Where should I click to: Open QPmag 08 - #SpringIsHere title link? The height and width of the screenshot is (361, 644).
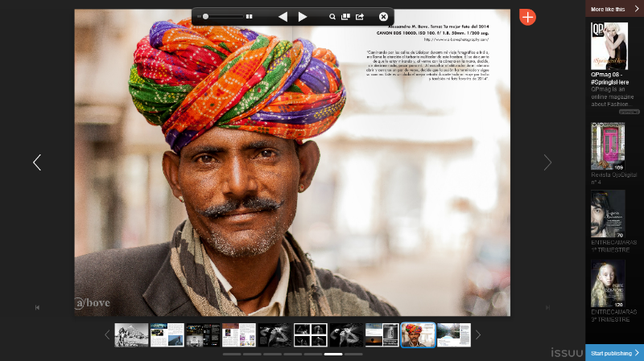610,78
